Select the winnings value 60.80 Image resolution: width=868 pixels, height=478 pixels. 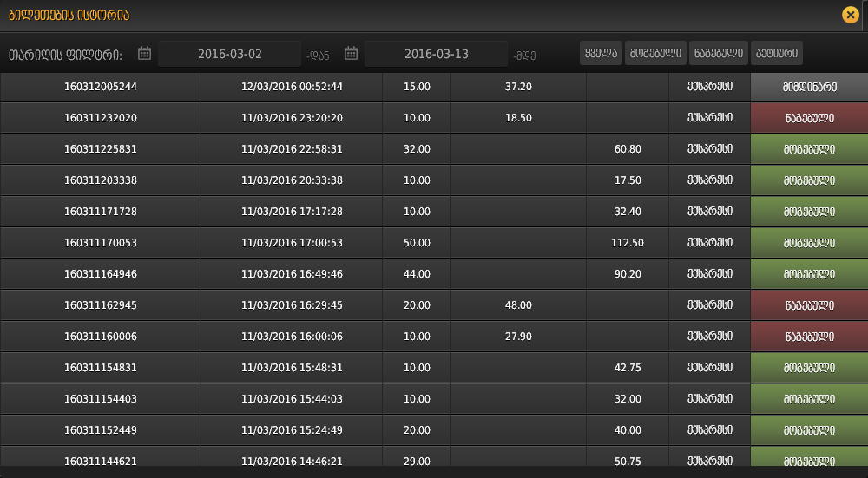628,149
